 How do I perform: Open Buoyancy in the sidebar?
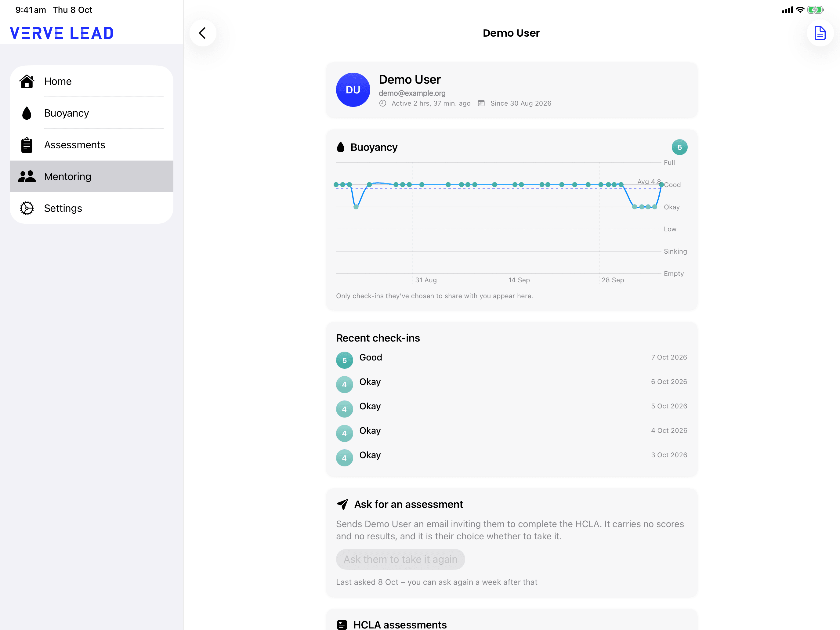(92, 113)
